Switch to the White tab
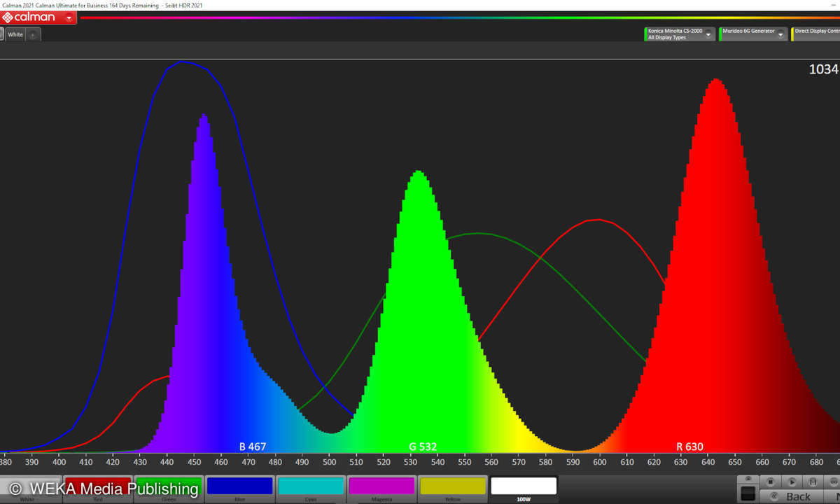840x504 pixels. point(15,34)
